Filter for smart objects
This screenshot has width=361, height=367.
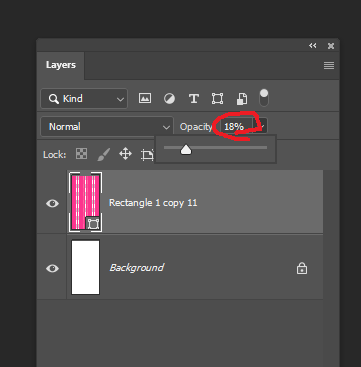point(242,99)
